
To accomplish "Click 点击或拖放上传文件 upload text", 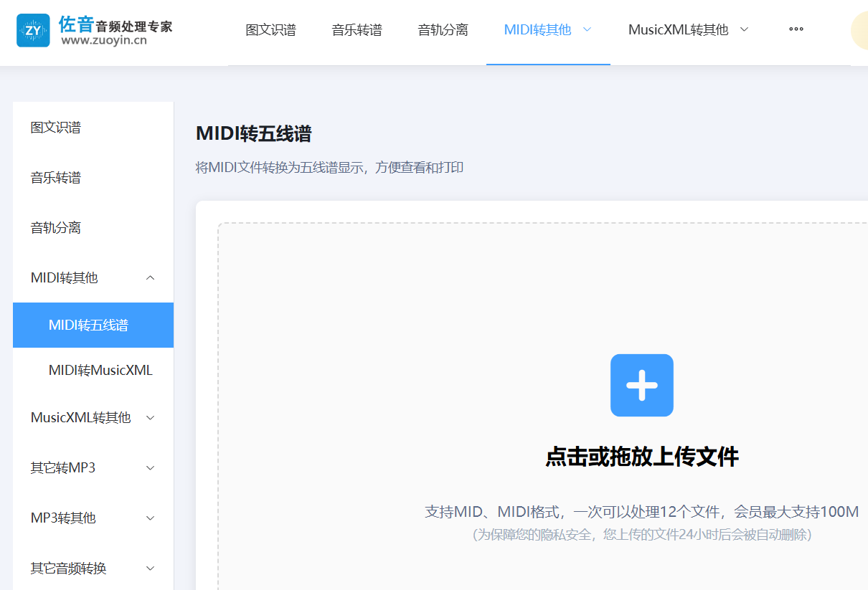I will click(x=642, y=457).
